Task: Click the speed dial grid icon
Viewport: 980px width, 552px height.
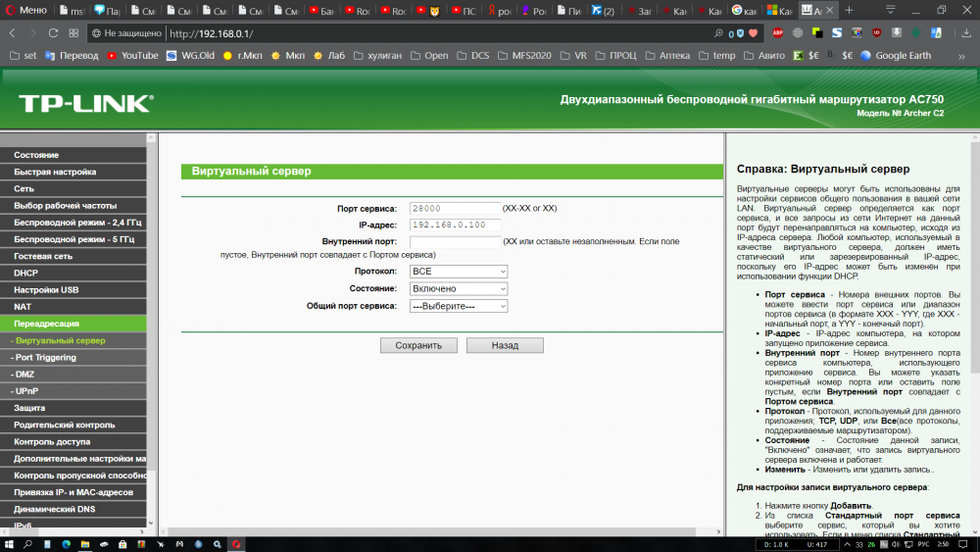Action: pos(74,33)
